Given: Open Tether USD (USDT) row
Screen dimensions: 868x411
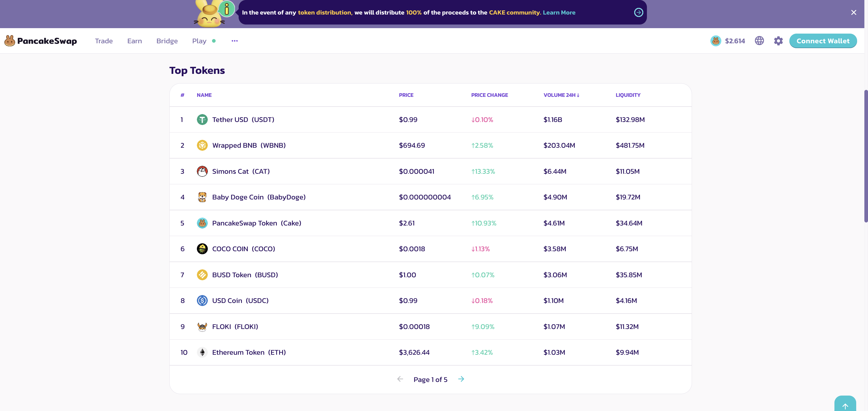Looking at the screenshot, I should point(430,119).
